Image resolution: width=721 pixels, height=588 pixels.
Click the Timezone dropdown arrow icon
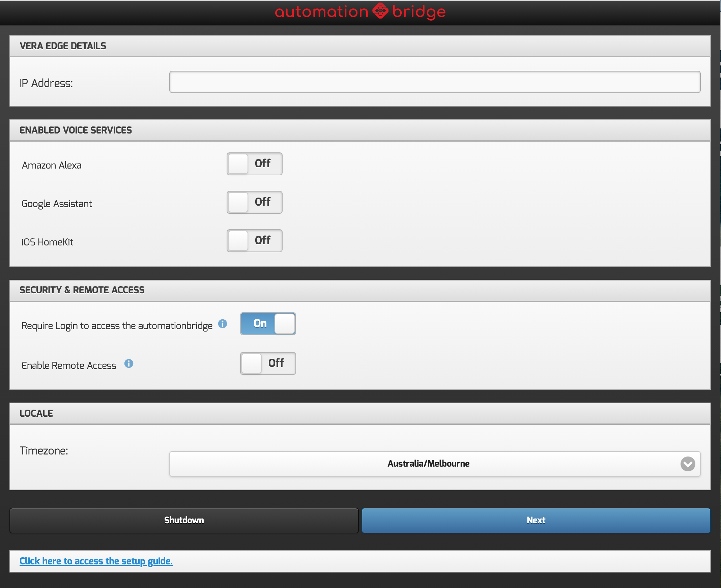[x=688, y=464]
